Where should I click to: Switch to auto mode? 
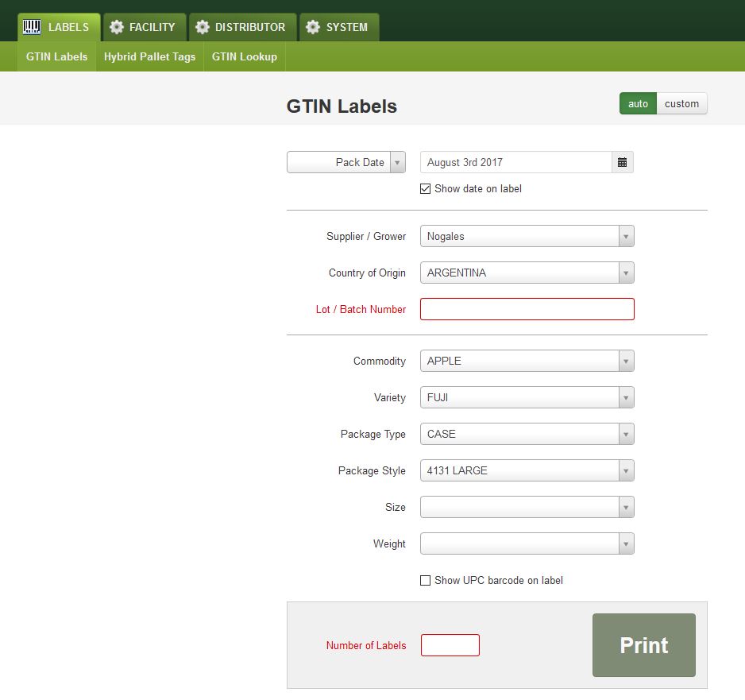coord(638,103)
